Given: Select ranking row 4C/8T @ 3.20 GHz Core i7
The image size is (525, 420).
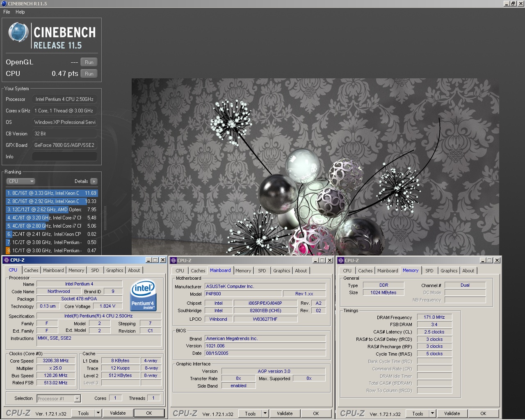Looking at the screenshot, I should tap(52, 218).
